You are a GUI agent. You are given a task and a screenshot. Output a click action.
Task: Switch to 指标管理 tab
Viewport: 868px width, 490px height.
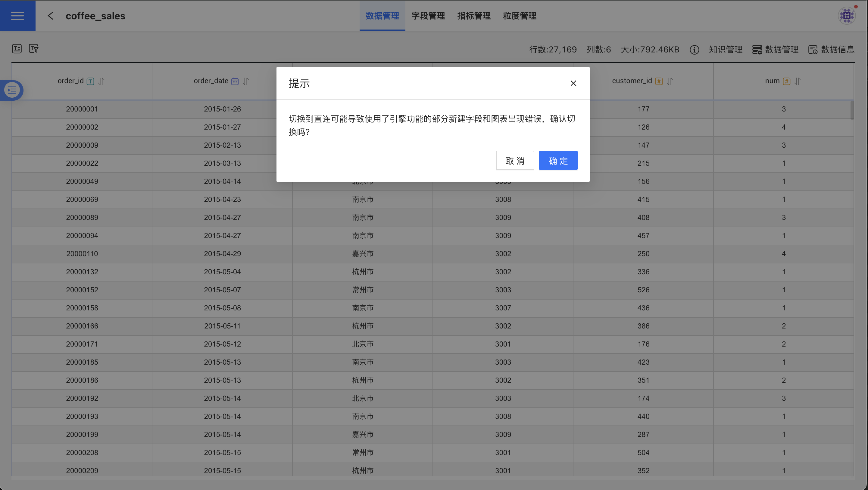pyautogui.click(x=474, y=15)
